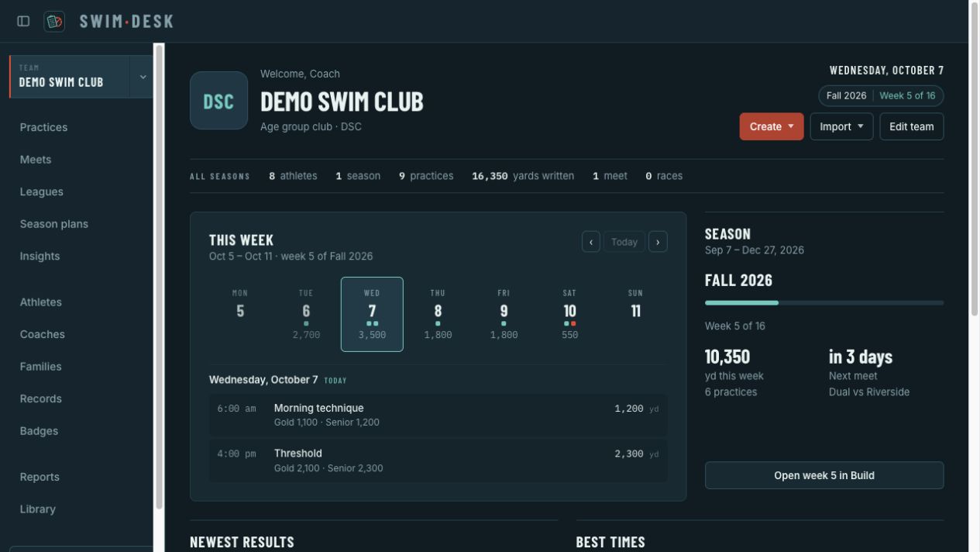Viewport: 980px width, 552px height.
Task: Go to previous week arrow
Action: coord(591,242)
